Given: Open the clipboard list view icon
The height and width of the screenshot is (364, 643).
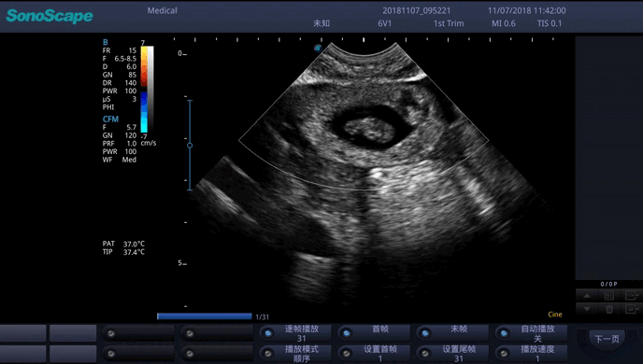Looking at the screenshot, I should pyautogui.click(x=609, y=295).
